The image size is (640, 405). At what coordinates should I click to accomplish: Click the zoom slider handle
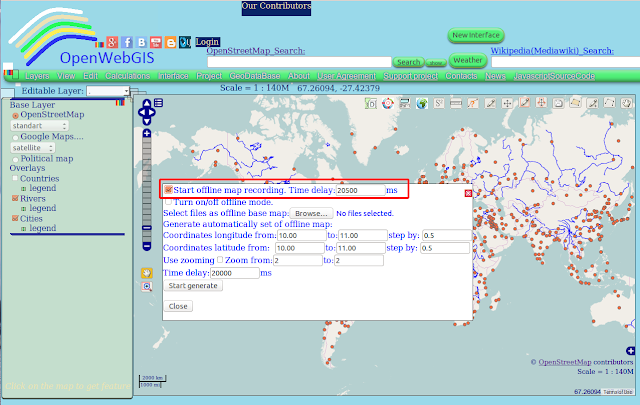tap(147, 228)
